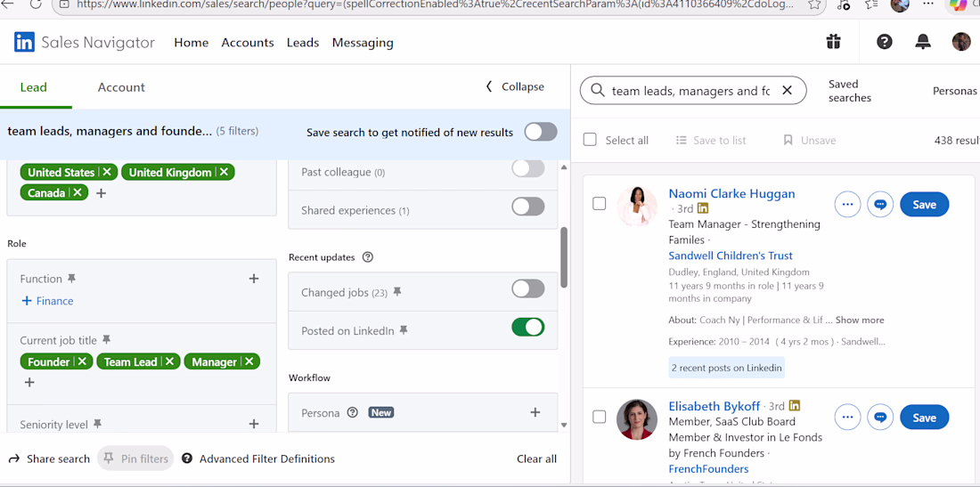Remove the Founder job title chip

coord(83,361)
